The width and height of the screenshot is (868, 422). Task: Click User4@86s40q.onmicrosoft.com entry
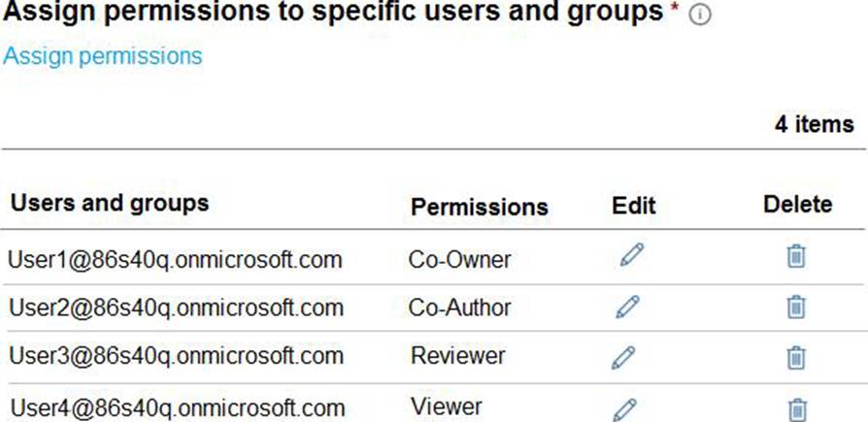pos(176,406)
